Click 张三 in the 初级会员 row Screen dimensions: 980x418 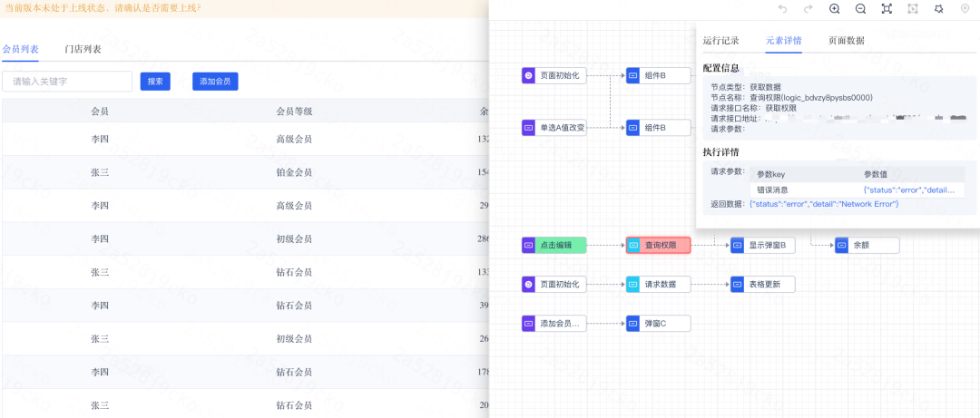coord(100,338)
